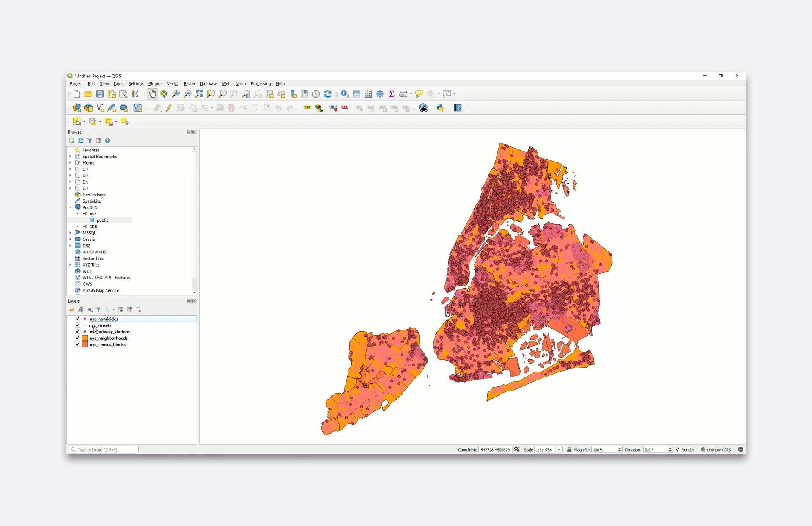The height and width of the screenshot is (526, 812).
Task: Open the attribute table icon
Action: 357,94
